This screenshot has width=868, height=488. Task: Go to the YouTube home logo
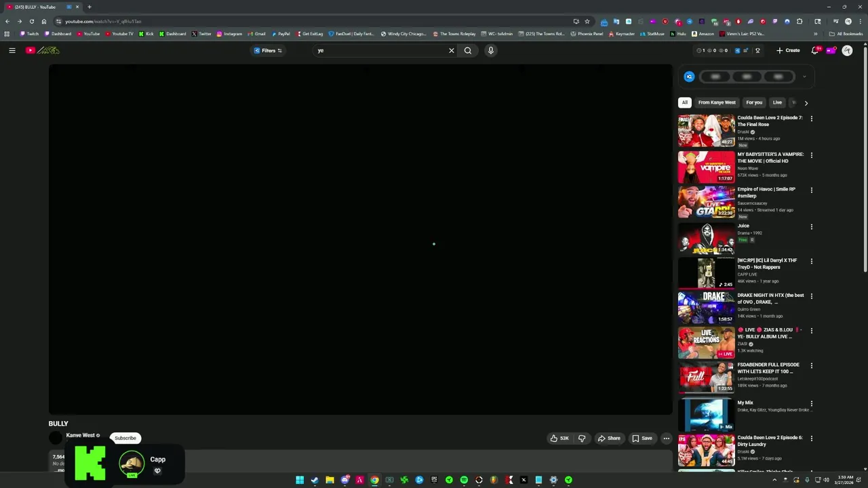pos(43,50)
